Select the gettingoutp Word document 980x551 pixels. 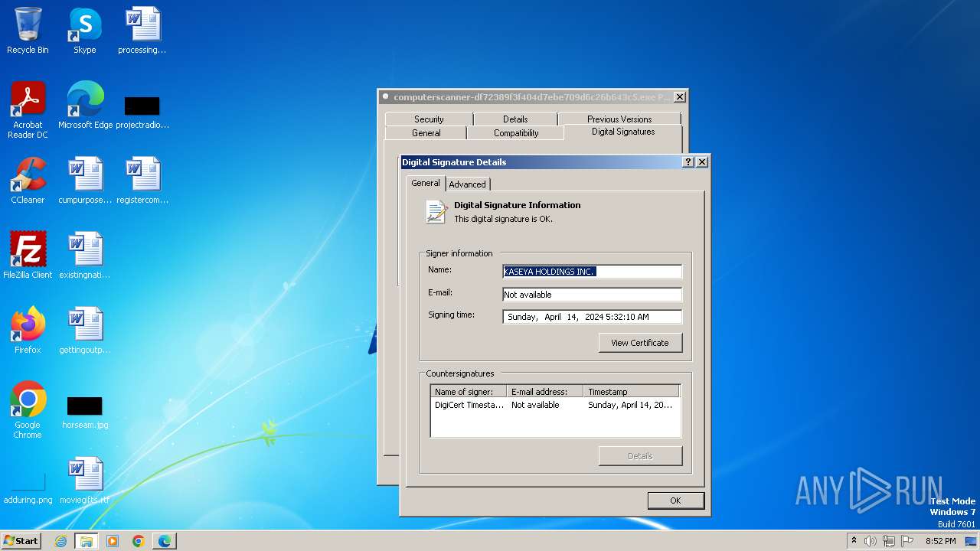(x=85, y=330)
